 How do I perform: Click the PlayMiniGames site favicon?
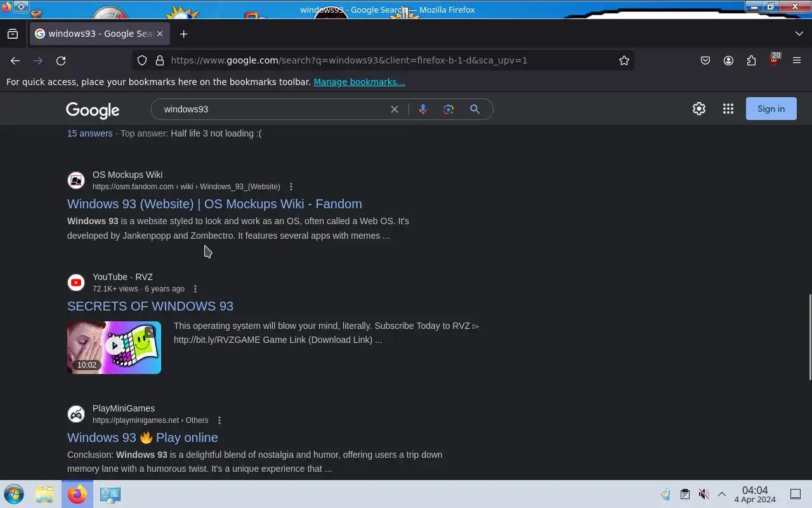[x=76, y=414]
